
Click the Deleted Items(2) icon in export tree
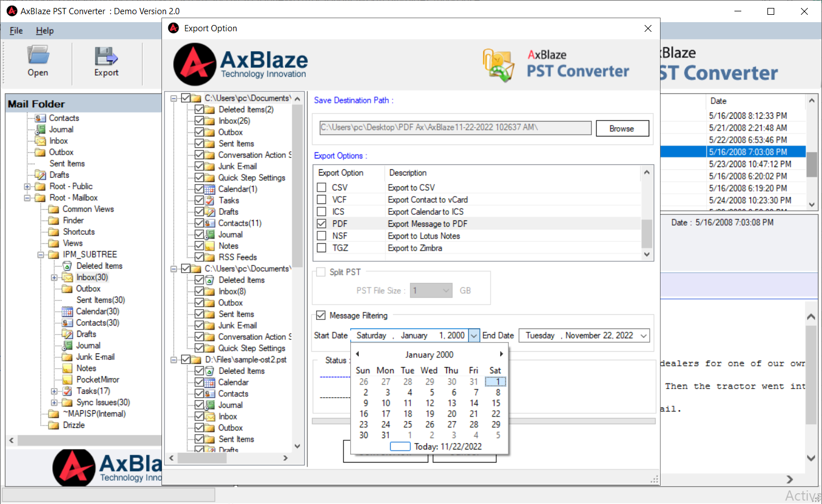click(x=210, y=110)
